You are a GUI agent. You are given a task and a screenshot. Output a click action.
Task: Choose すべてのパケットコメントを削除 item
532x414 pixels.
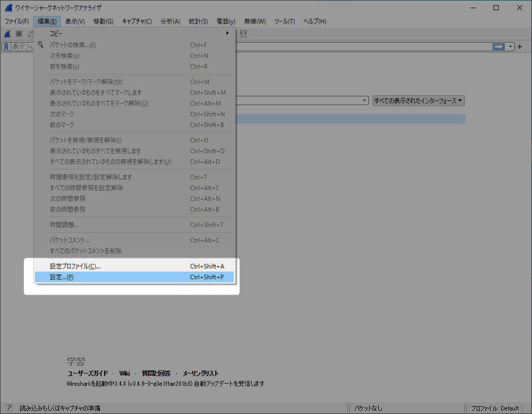[x=134, y=251]
